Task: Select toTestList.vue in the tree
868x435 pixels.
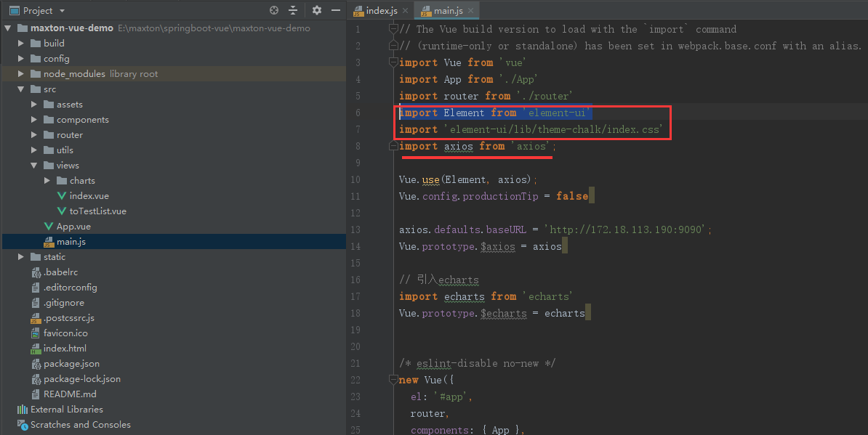Action: 97,211
